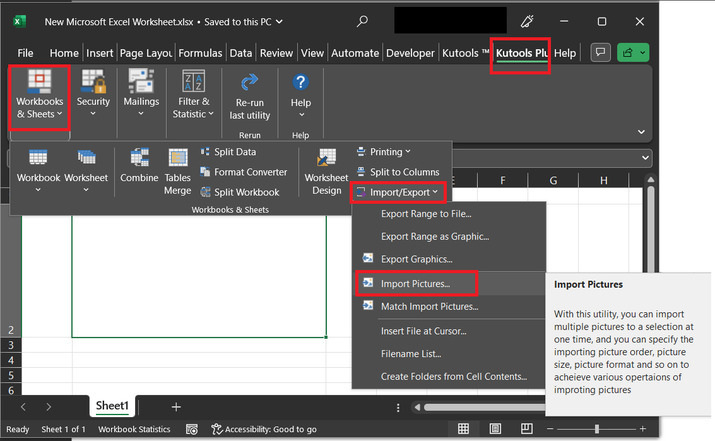
Task: Select column G header
Action: coord(553,180)
